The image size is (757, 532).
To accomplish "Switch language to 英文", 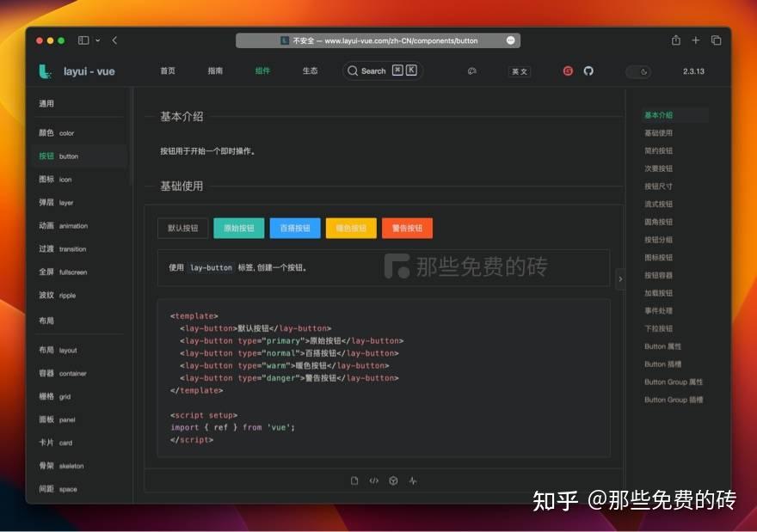I will (x=519, y=72).
